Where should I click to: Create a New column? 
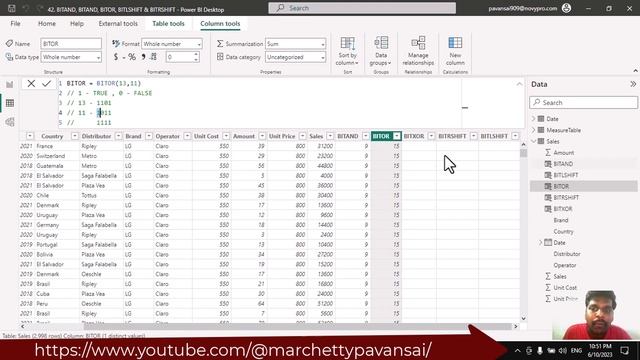[455, 51]
